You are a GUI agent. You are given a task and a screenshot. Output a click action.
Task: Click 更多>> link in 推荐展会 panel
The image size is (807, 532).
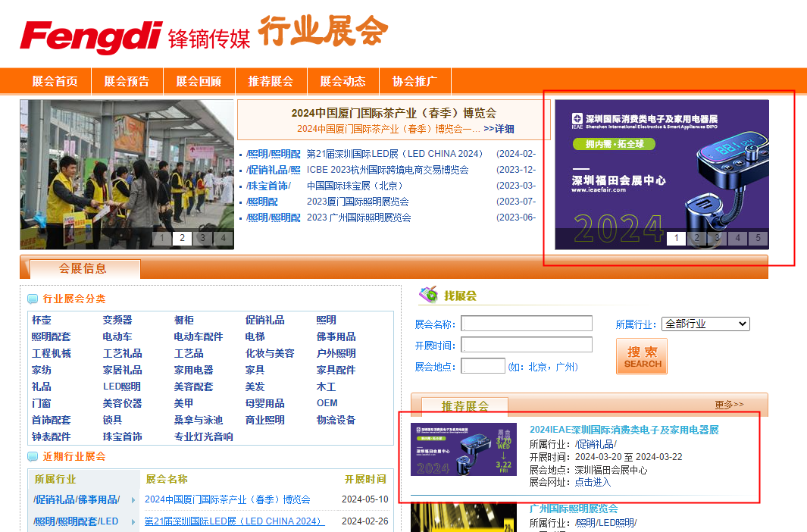click(x=729, y=405)
